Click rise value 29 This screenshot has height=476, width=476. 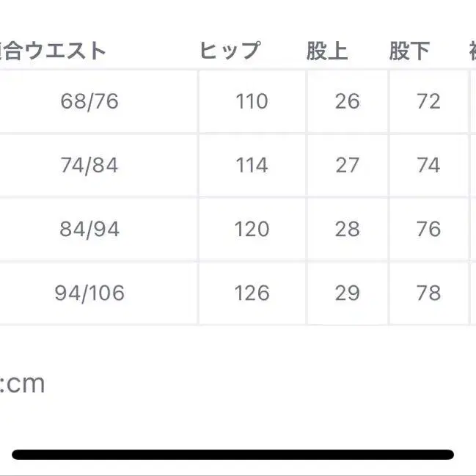(x=347, y=293)
